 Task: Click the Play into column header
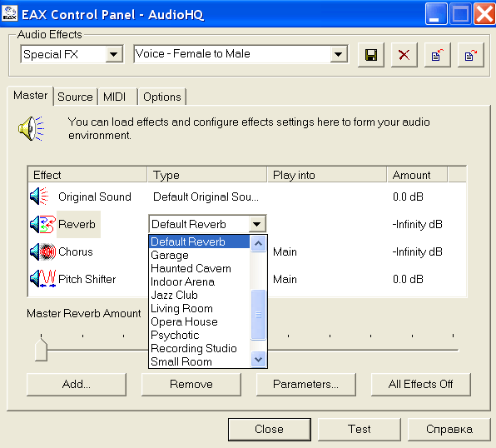pos(327,175)
